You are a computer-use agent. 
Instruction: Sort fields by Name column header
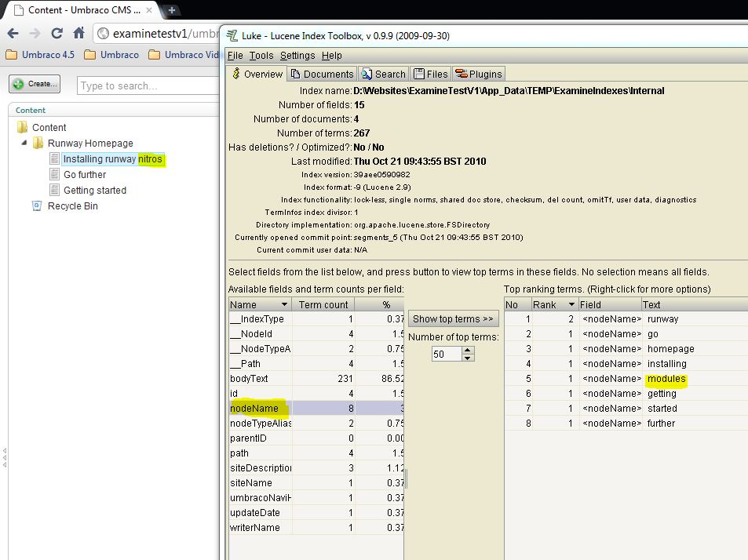pyautogui.click(x=260, y=304)
